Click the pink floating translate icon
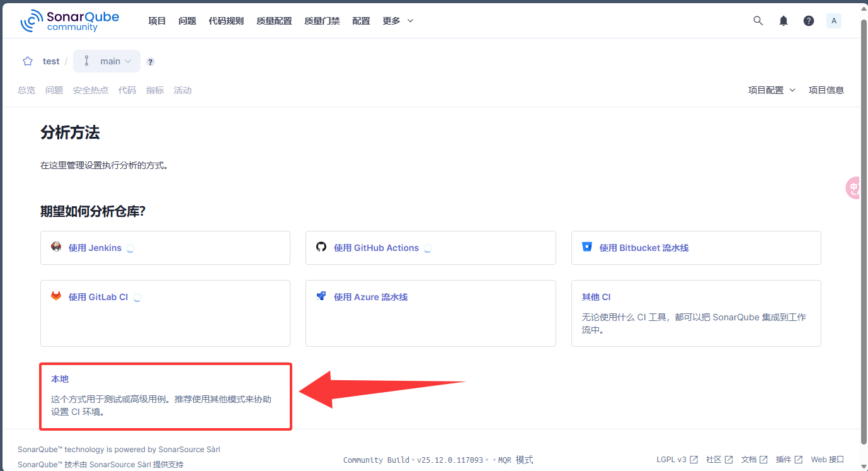The image size is (868, 471). tap(853, 188)
